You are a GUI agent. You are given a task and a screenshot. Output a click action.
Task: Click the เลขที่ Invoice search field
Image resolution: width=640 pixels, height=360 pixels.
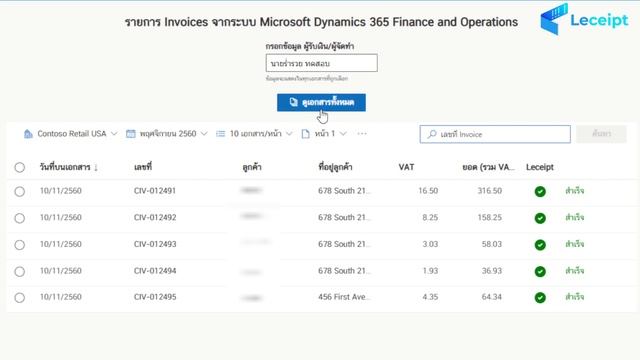click(495, 134)
